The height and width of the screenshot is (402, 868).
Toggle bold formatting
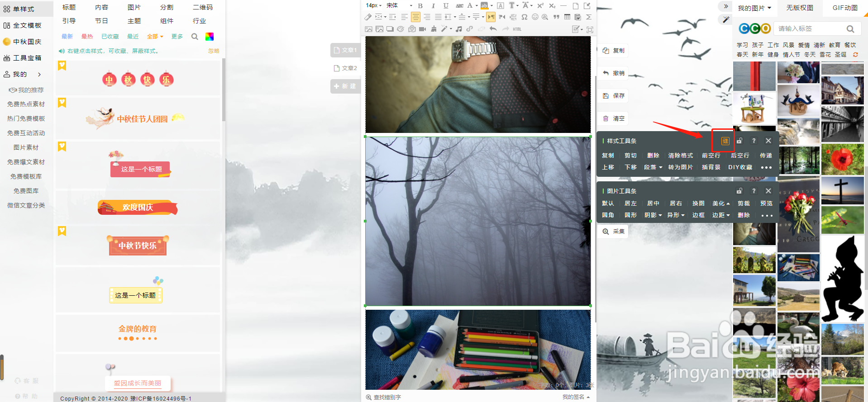click(420, 6)
